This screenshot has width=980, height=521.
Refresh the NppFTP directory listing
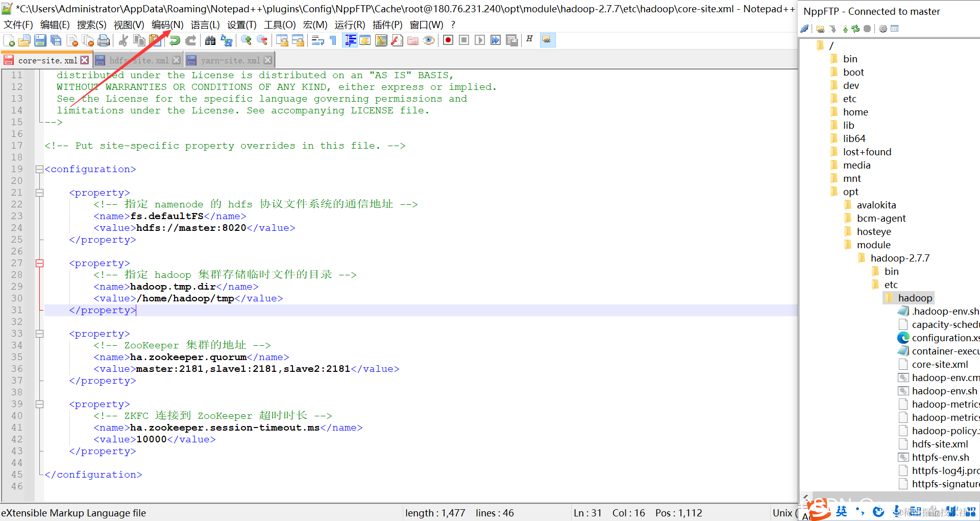click(856, 29)
